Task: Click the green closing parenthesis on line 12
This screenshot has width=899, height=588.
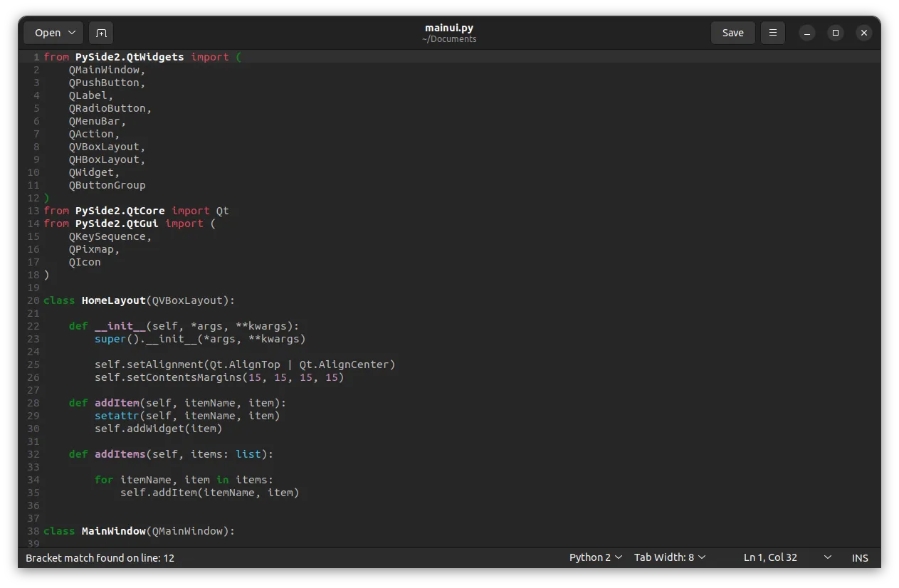Action: pyautogui.click(x=47, y=198)
